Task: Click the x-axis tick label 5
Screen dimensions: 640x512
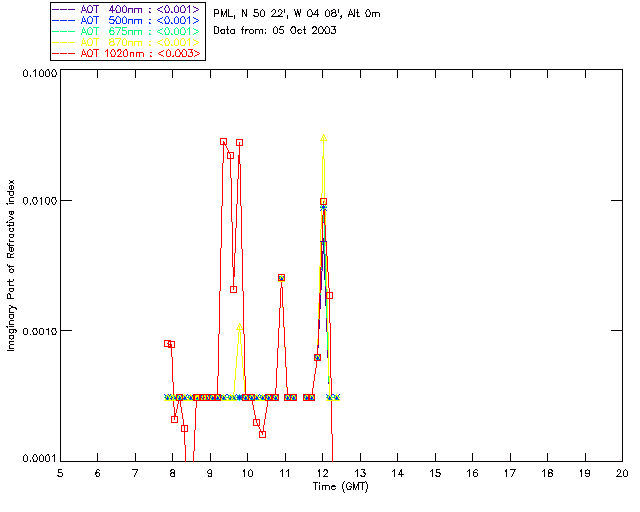Action: pyautogui.click(x=60, y=473)
